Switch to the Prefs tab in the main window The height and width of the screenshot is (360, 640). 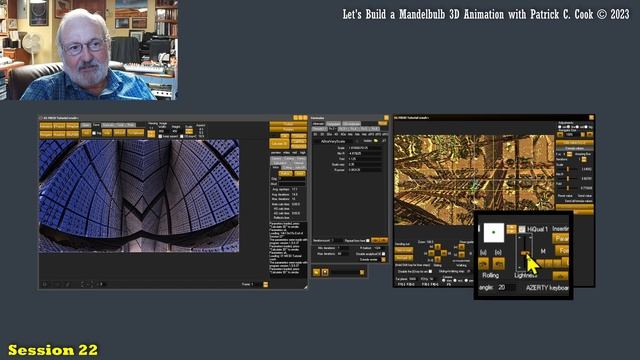130,125
